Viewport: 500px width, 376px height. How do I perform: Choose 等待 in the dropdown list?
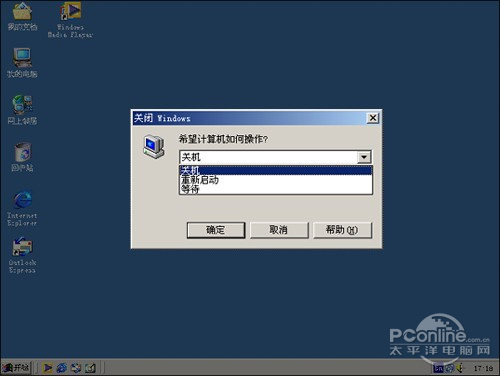(276, 189)
